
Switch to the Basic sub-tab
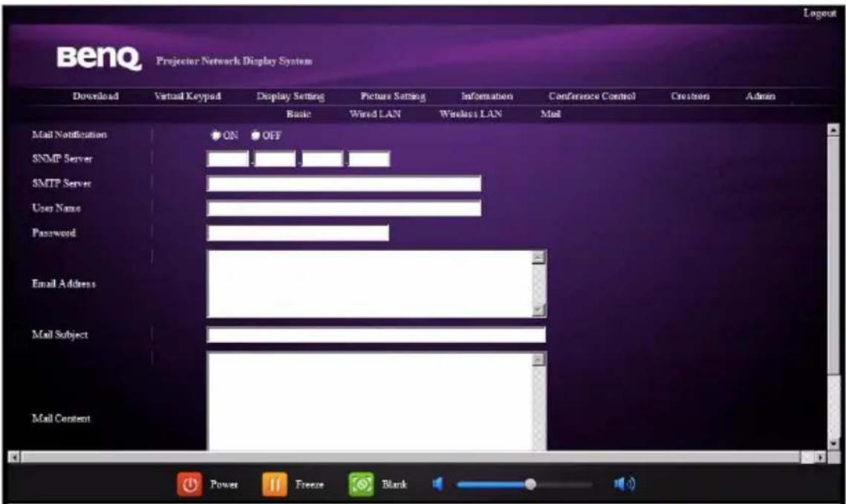click(x=299, y=114)
